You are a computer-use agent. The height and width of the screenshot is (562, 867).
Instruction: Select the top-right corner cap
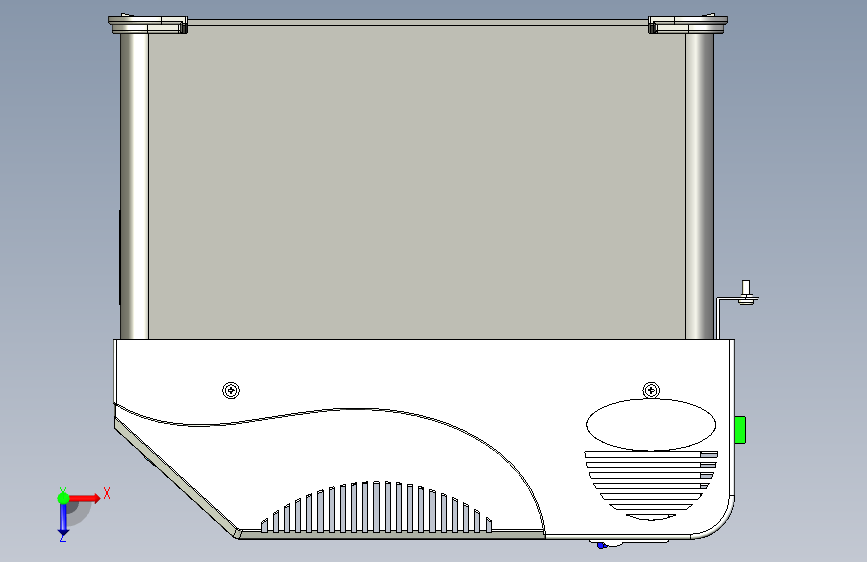[x=688, y=24]
